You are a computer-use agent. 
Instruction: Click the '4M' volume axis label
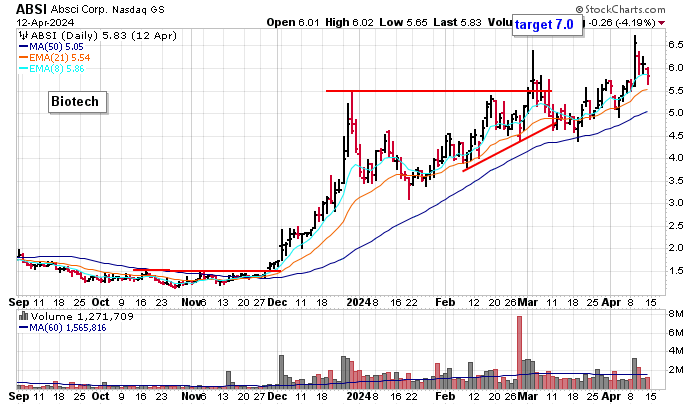click(x=676, y=351)
